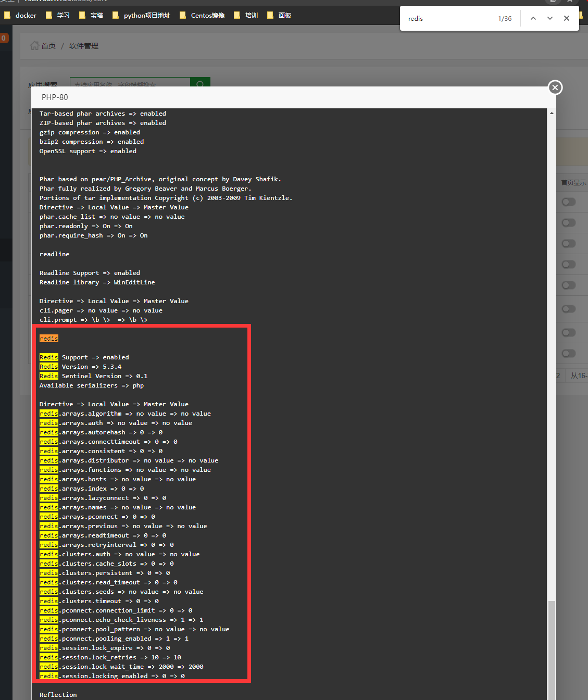Click the Redis Sentinel Version => 0.1 line
Image resolution: width=588 pixels, height=700 pixels.
pyautogui.click(x=94, y=376)
